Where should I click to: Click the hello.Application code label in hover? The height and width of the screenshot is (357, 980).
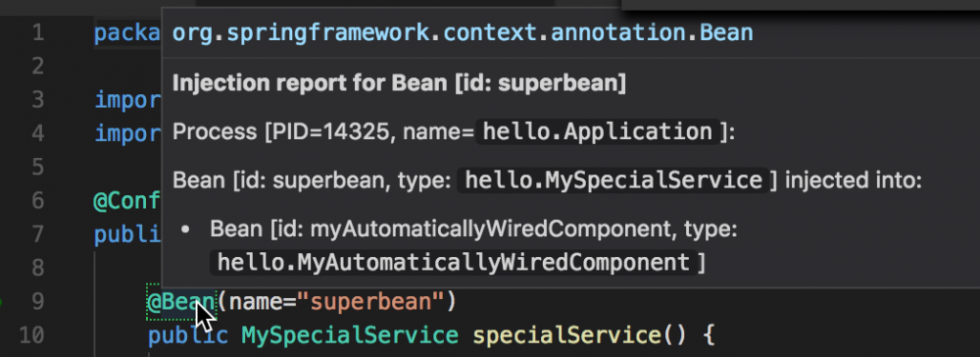(598, 132)
